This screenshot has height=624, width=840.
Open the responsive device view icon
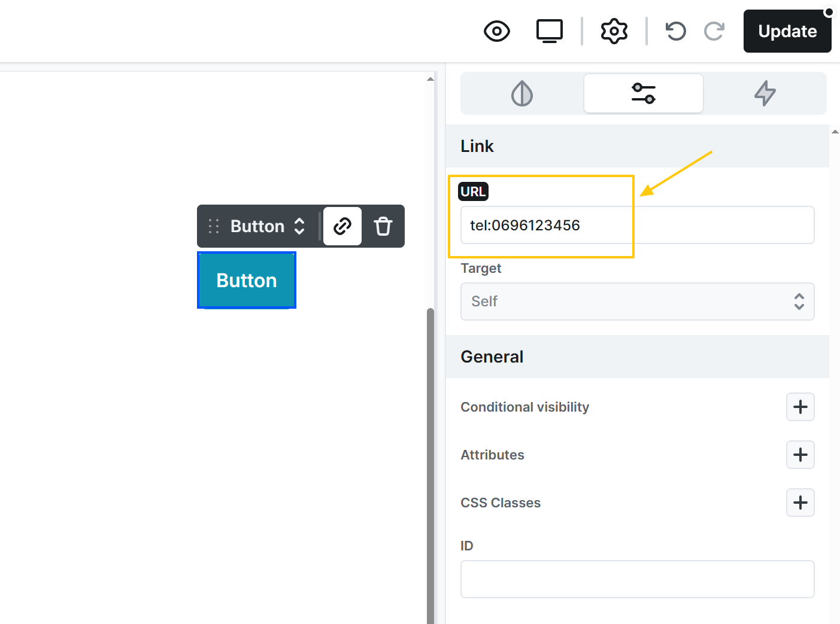(x=549, y=31)
